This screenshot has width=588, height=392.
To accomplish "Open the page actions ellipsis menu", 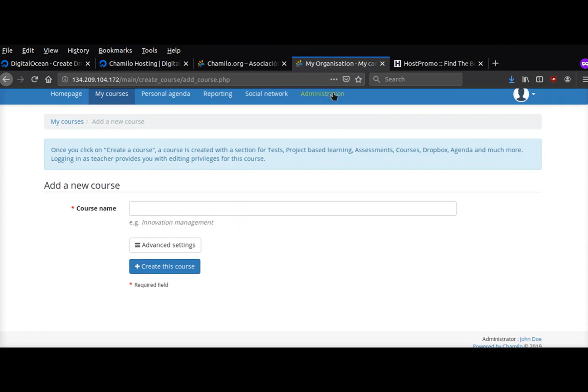I will pyautogui.click(x=334, y=79).
